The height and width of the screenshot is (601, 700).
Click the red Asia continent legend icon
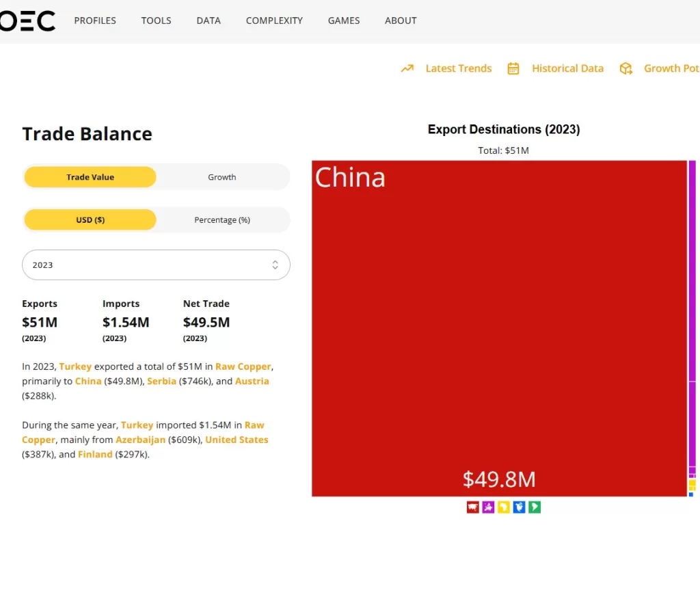472,507
